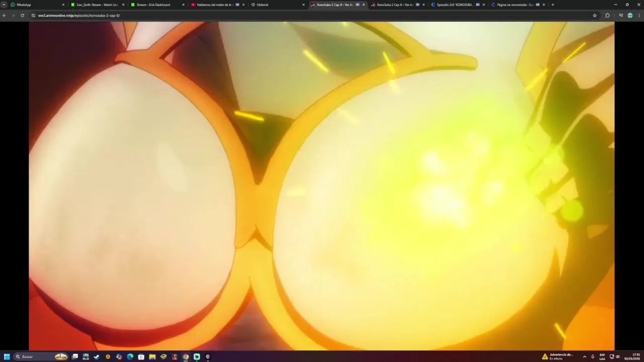Open Microsoft Store from taskbar
Image resolution: width=644 pixels, height=362 pixels.
point(141,356)
